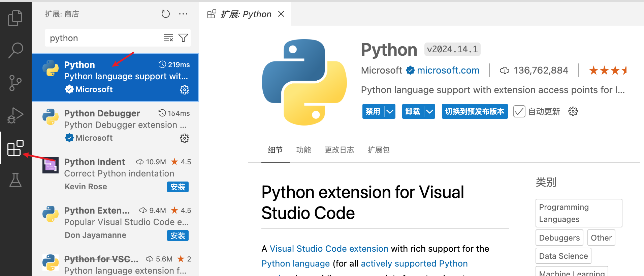Switch to the 功能 features tab
This screenshot has width=644, height=276.
tap(303, 150)
